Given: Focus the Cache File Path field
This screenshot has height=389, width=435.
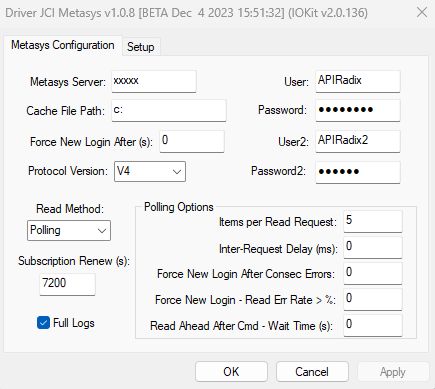Looking at the screenshot, I should (x=169, y=110).
